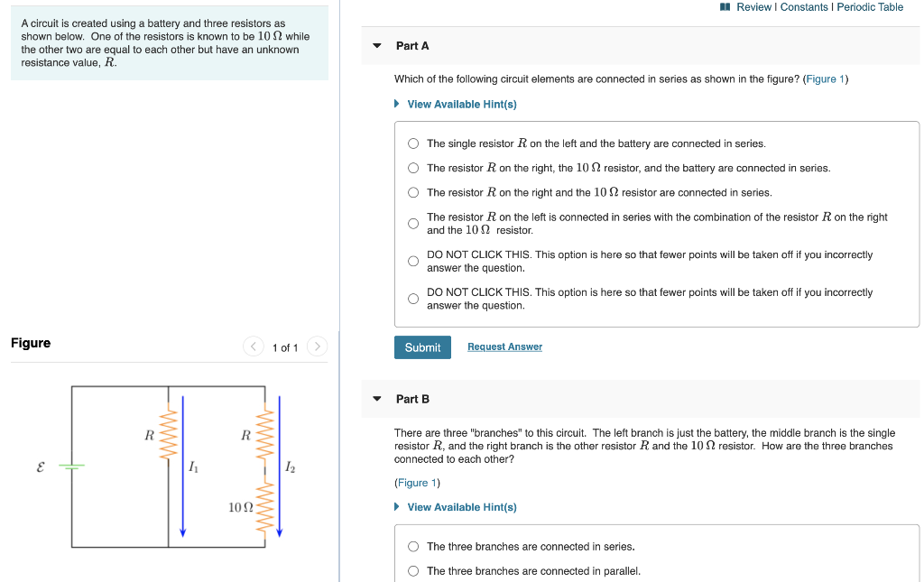Expand View Available Hint(s) in Part A
Viewport: 924px width, 582px height.
click(460, 104)
